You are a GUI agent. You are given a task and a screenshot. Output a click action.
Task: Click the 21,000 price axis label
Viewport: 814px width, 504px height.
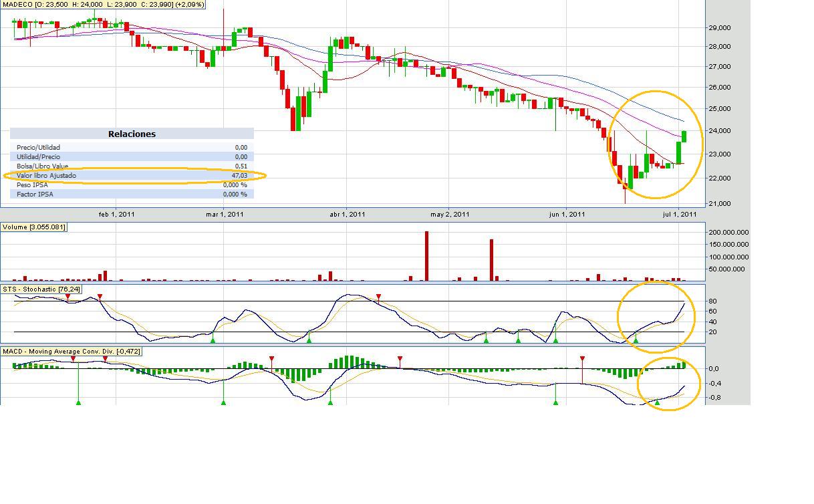click(x=719, y=204)
